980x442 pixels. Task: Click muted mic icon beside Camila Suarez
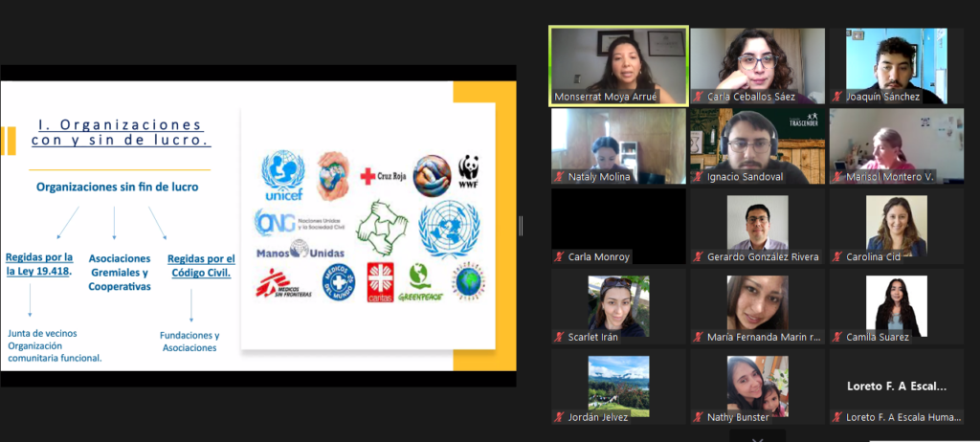pos(837,337)
